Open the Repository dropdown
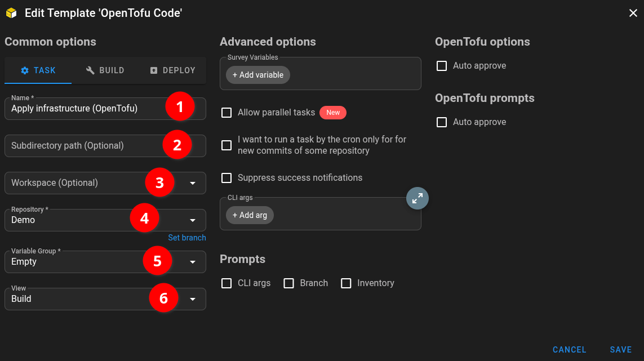The image size is (644, 361). point(105,220)
